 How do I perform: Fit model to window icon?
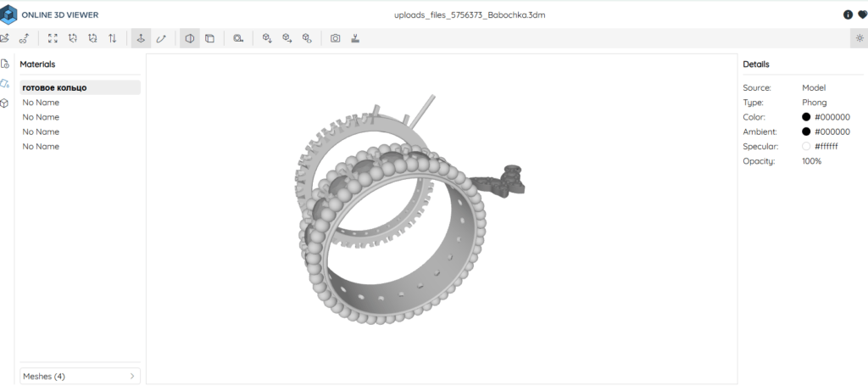point(53,38)
